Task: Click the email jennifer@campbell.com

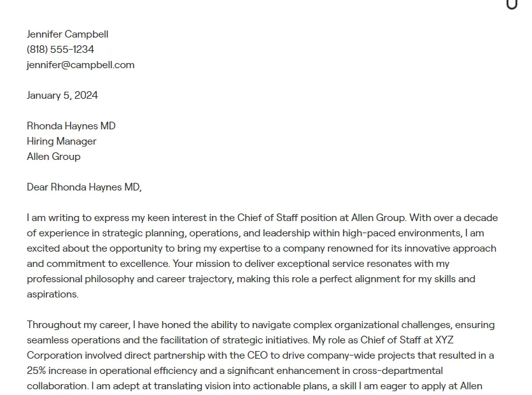Action: coord(80,65)
